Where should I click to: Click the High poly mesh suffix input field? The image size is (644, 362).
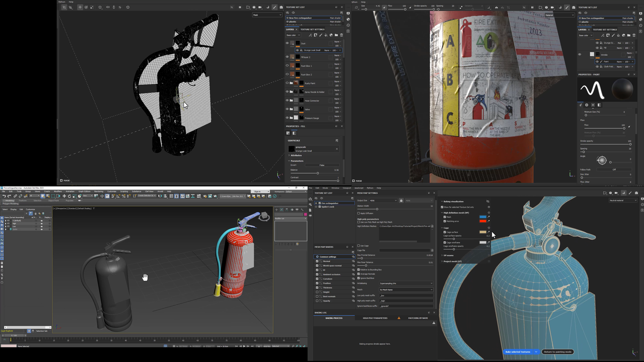tap(406, 301)
